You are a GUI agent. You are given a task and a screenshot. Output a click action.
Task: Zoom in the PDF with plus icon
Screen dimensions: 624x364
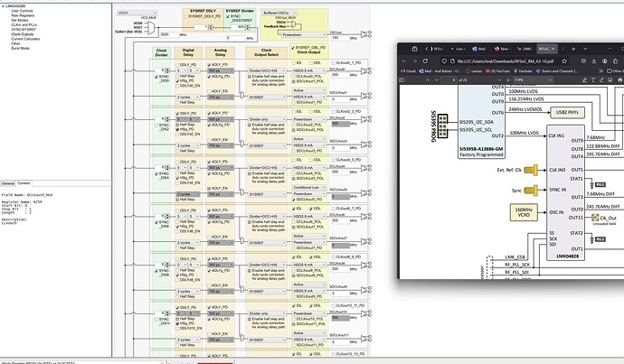(x=508, y=79)
